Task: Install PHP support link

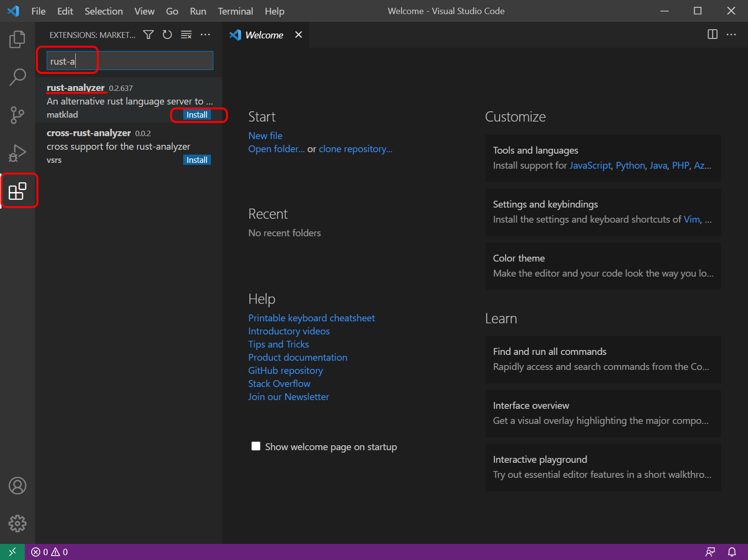Action: 680,165
